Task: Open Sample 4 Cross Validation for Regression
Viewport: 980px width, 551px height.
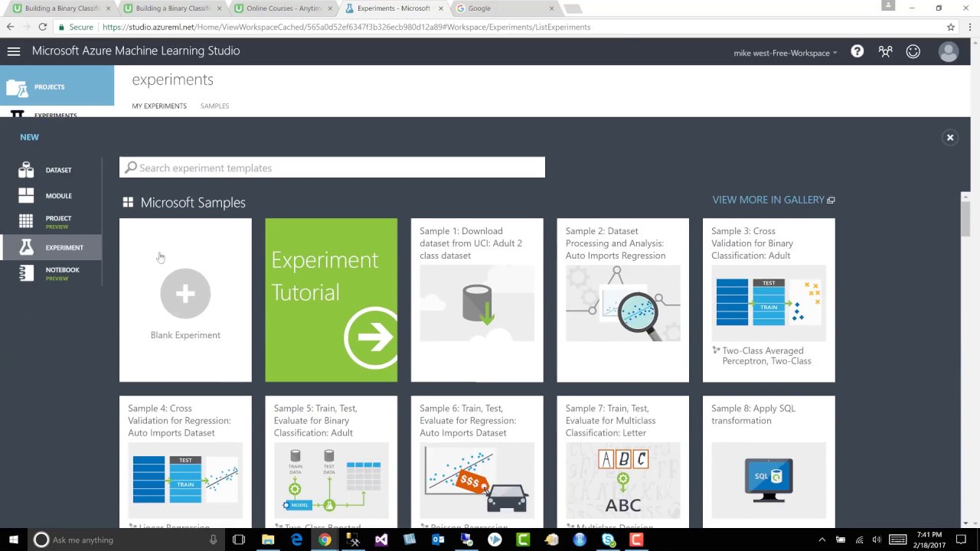Action: point(185,462)
